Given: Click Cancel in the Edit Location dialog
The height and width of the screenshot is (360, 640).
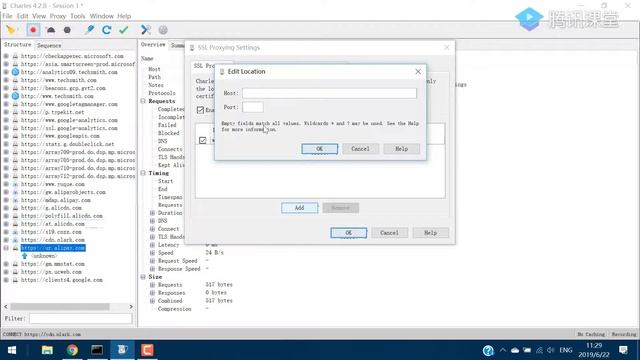Looking at the screenshot, I should [360, 149].
